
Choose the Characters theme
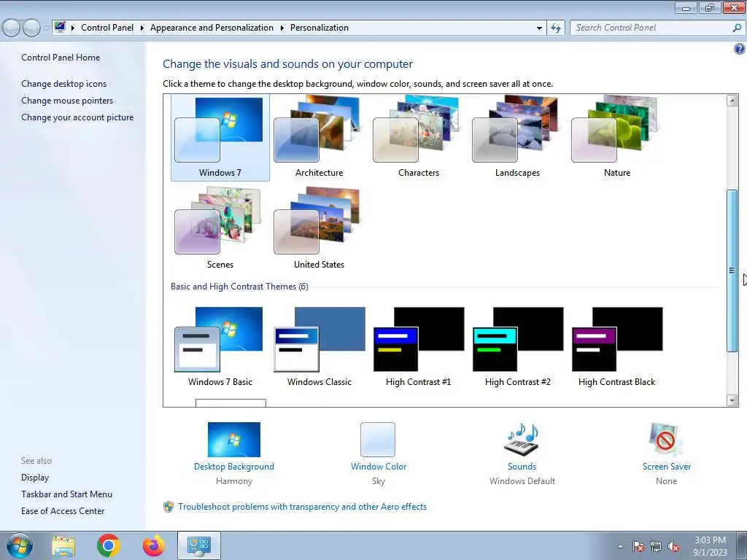click(x=418, y=137)
